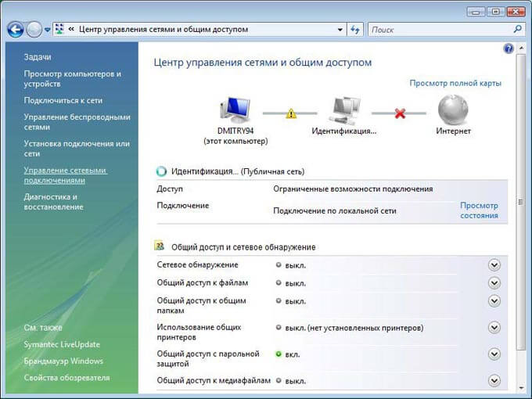Image resolution: width=532 pixels, height=399 pixels.
Task: Expand Общий доступ к медиафайлам section
Action: (x=494, y=380)
